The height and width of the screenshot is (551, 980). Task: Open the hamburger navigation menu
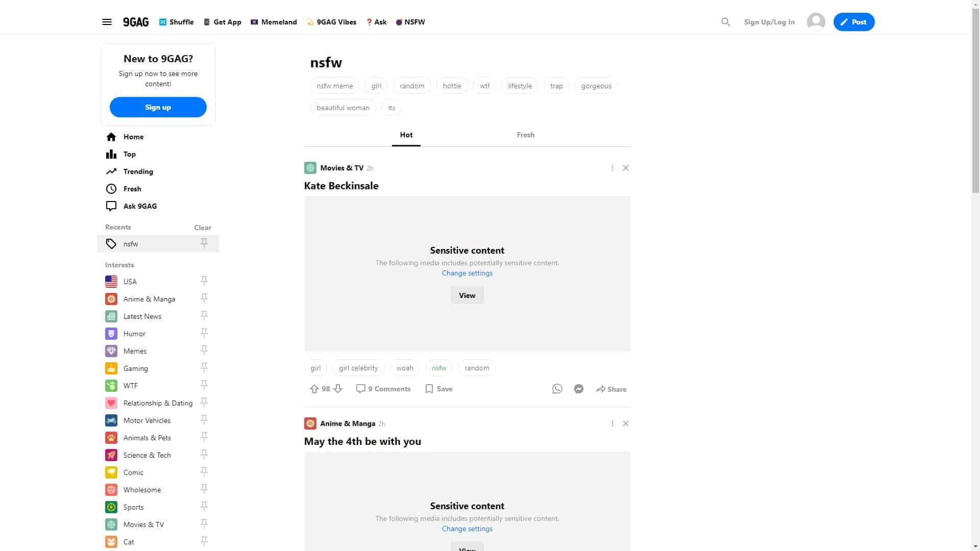[107, 22]
